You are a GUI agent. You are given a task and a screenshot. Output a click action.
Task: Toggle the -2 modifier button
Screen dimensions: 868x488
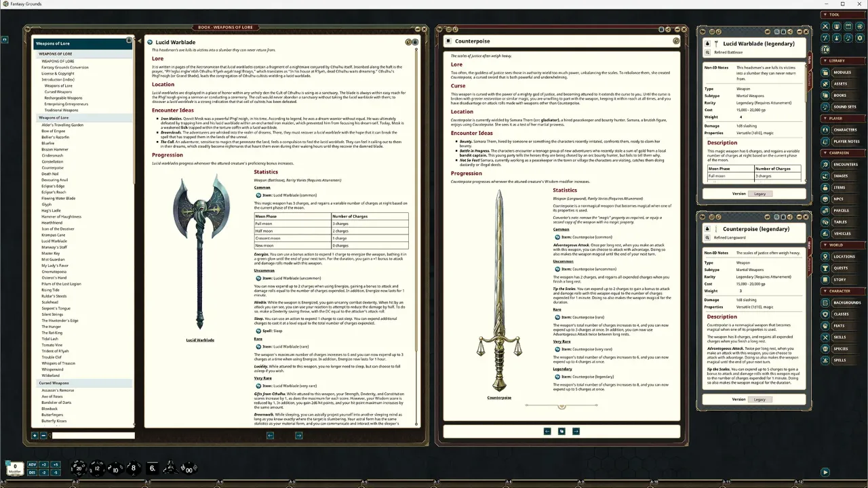[x=44, y=472]
